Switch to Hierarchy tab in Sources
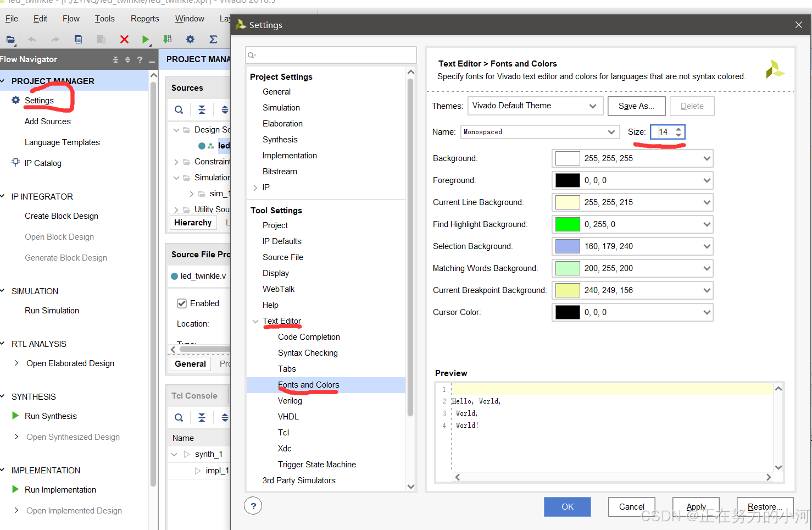The width and height of the screenshot is (812, 530). click(x=193, y=223)
